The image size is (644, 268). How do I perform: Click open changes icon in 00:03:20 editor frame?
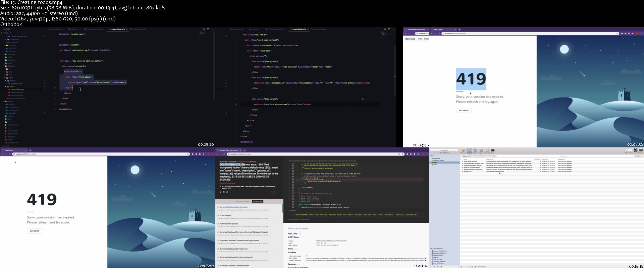[x=204, y=29]
